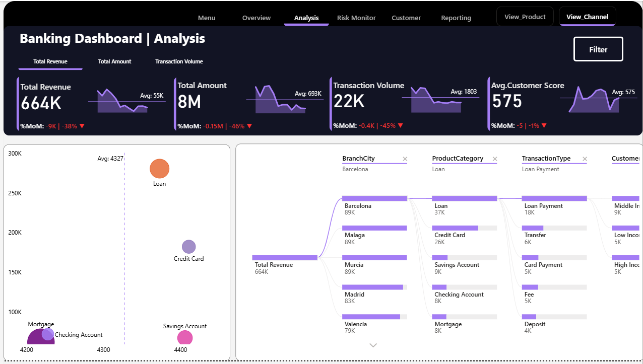Screen dimensions: 643x364
Task: Click the Credit Card bubble in scatter chart
Action: [x=188, y=247]
